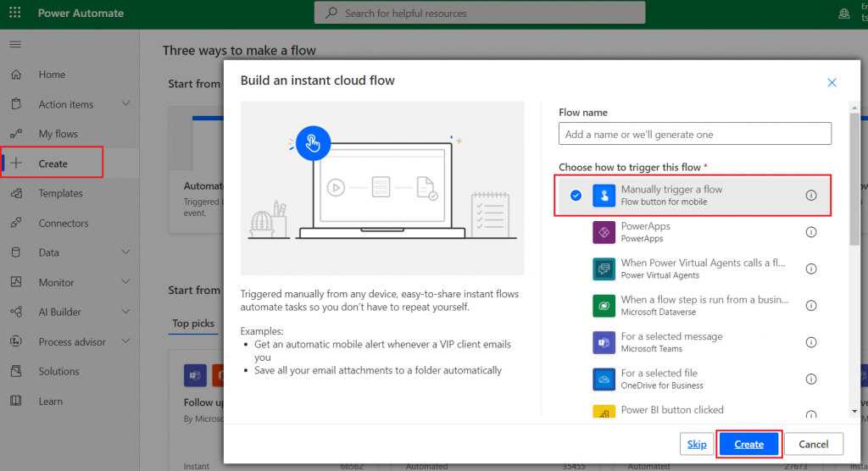Switch to the Top picks tab

[192, 324]
